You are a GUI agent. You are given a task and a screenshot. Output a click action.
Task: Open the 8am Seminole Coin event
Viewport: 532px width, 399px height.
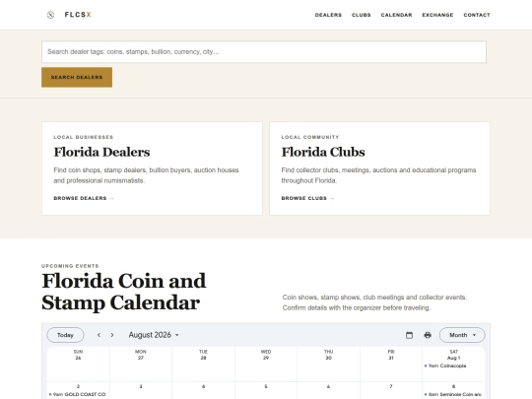coord(453,394)
